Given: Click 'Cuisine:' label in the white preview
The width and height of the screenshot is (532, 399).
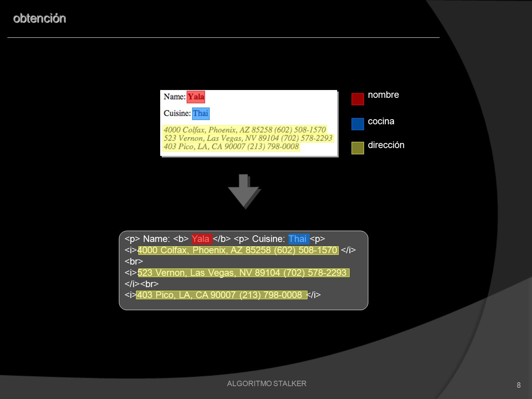Looking at the screenshot, I should click(177, 113).
